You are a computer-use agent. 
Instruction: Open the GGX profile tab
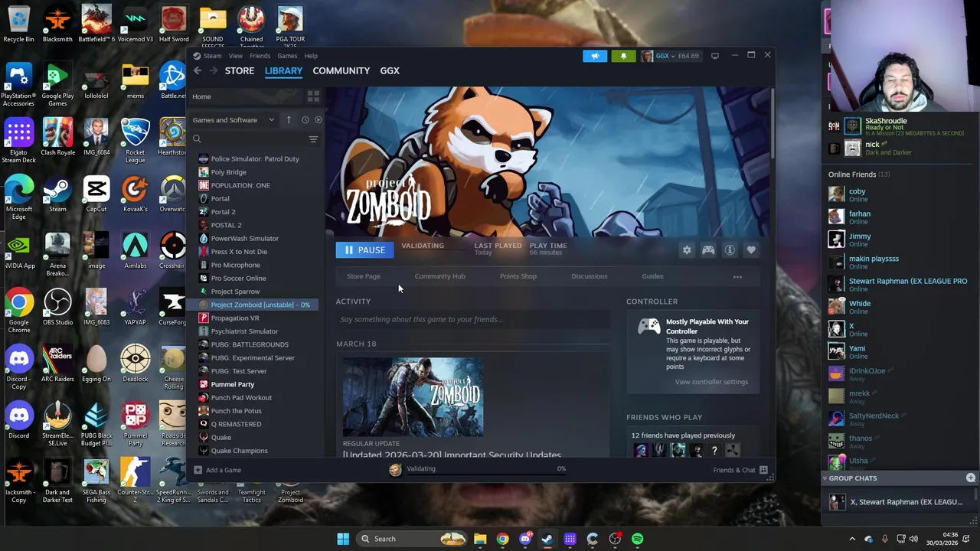pyautogui.click(x=390, y=70)
